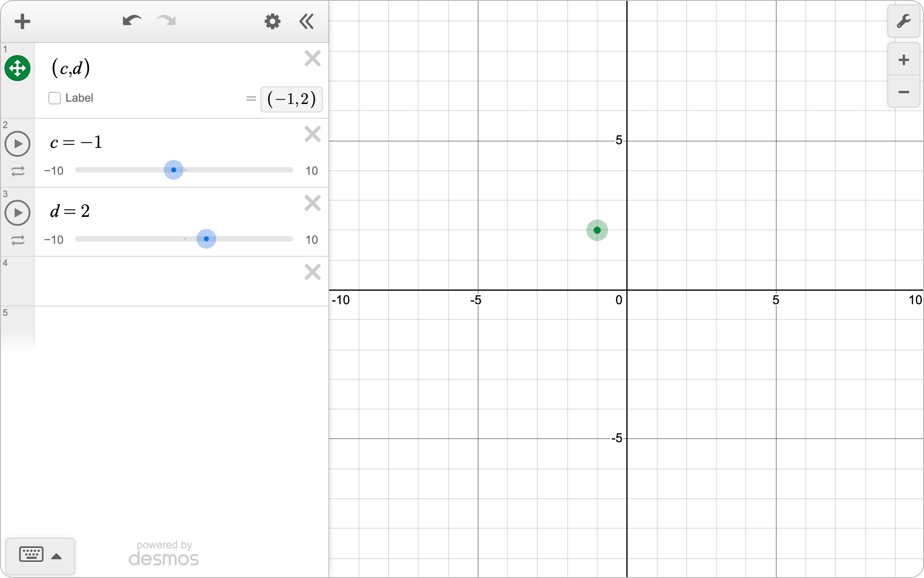The height and width of the screenshot is (578, 924).
Task: Click the d slider handle
Action: [206, 239]
